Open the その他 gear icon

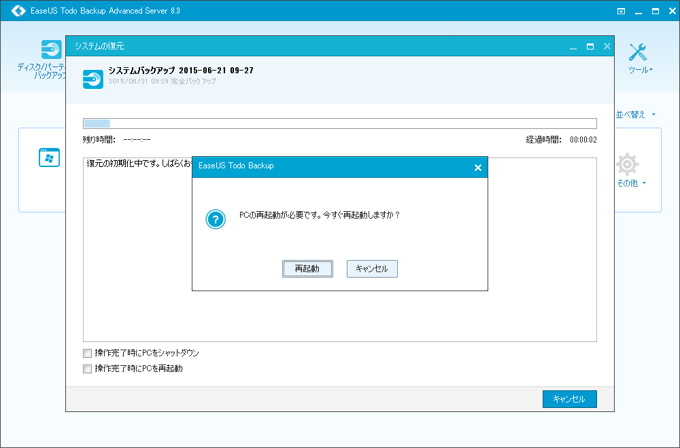628,164
